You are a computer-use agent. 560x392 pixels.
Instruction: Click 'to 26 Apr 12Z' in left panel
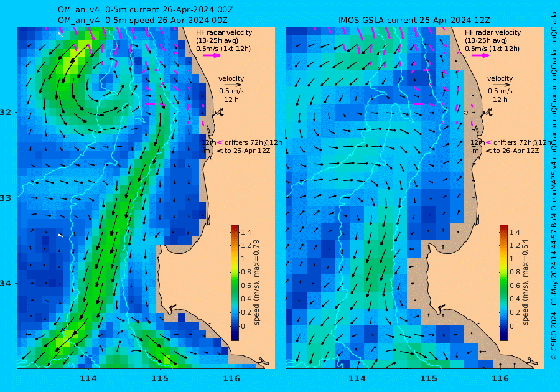pyautogui.click(x=247, y=151)
